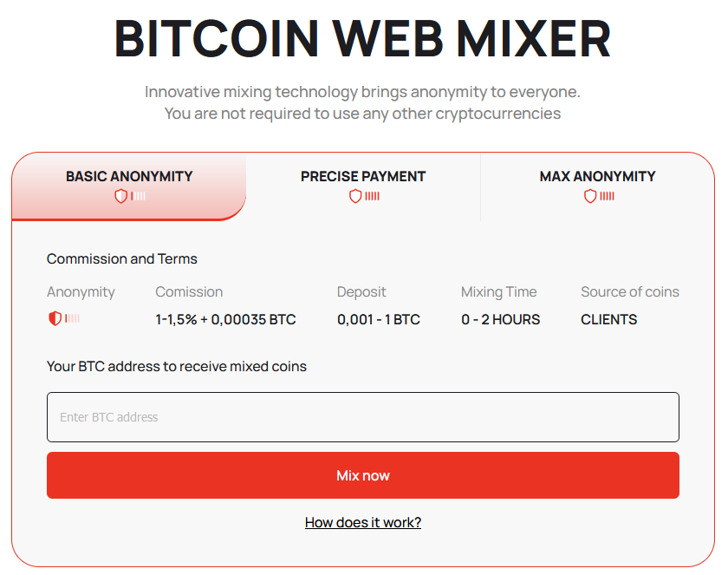Click the CLIENTS source of coins value
This screenshot has width=728, height=575.
click(x=608, y=319)
